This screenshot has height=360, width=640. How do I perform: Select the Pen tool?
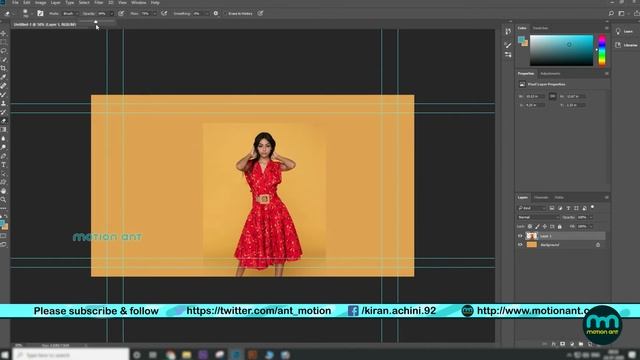tap(3, 156)
